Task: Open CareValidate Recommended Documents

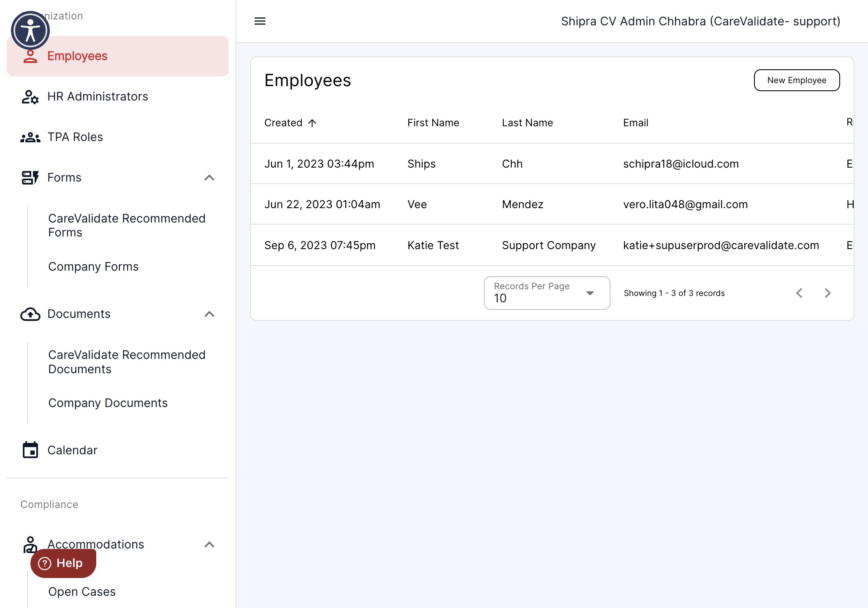Action: coord(127,362)
